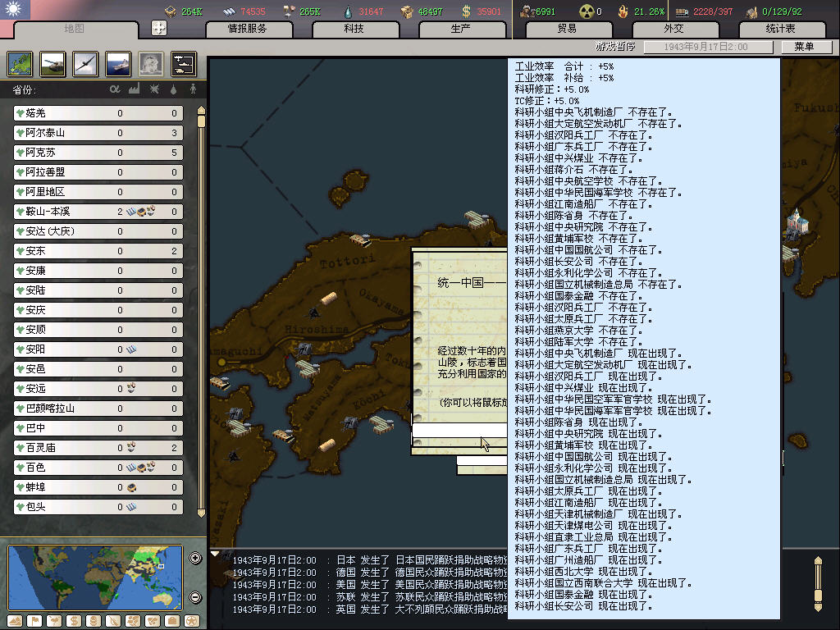Click the 菜单 menu button
Image resolution: width=840 pixels, height=630 pixels.
pyautogui.click(x=803, y=47)
